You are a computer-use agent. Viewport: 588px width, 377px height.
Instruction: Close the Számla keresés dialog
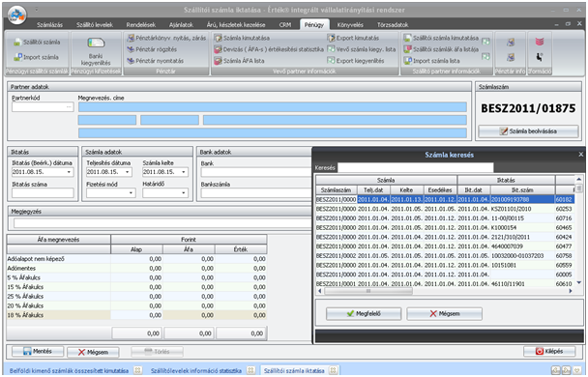point(580,155)
